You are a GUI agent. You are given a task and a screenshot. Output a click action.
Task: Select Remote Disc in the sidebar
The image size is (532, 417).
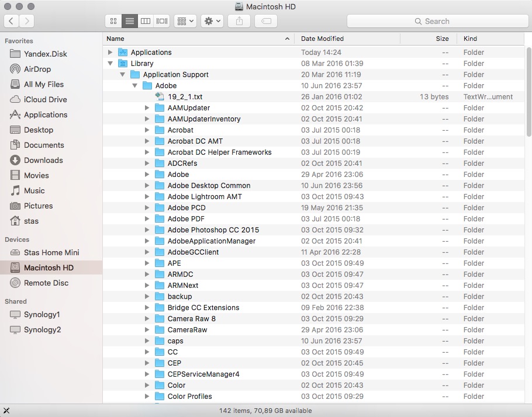[x=51, y=283]
